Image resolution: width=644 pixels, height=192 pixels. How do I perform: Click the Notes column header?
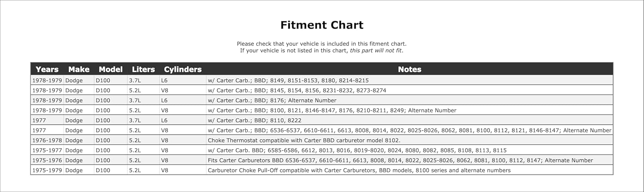coord(409,69)
